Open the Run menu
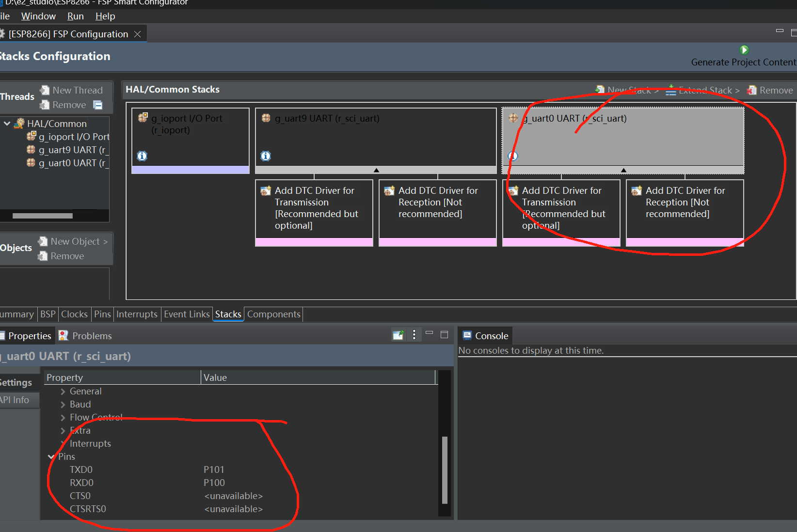 (x=76, y=16)
